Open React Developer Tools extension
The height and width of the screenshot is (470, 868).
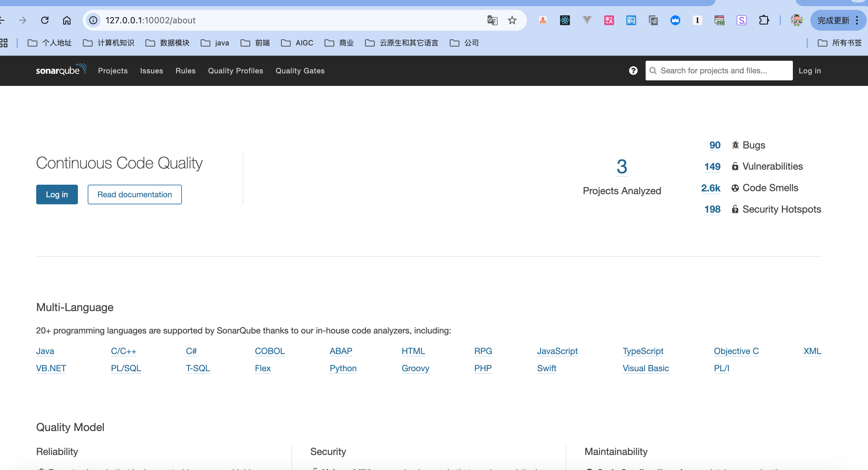pos(565,20)
